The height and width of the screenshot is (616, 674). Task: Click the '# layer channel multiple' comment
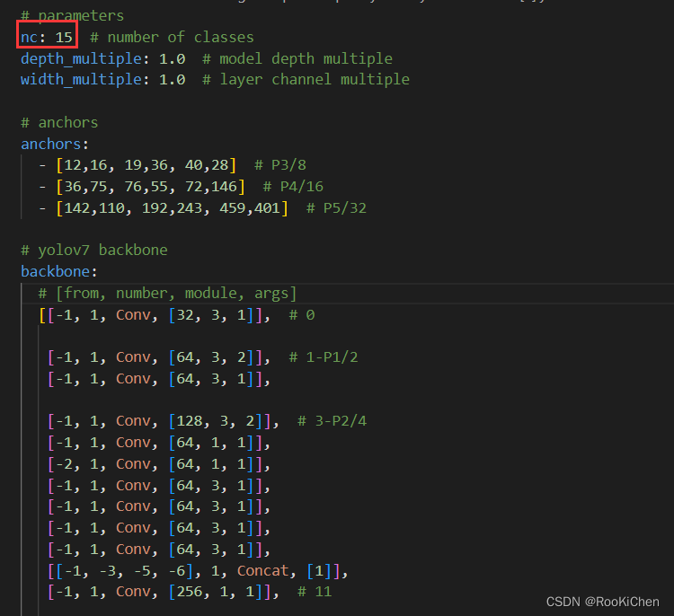point(306,80)
